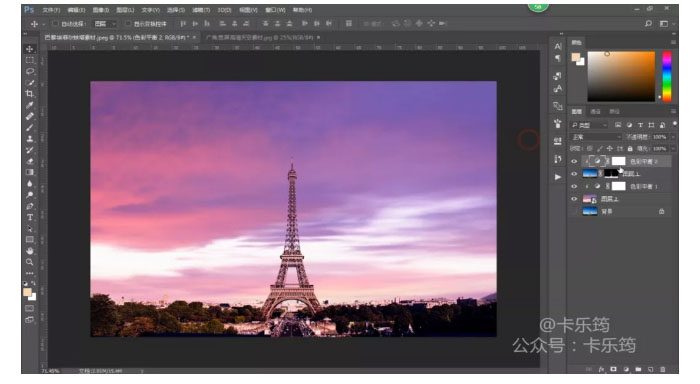Change screen mode at toolbar bottom
The width and height of the screenshot is (700, 384).
pyautogui.click(x=30, y=320)
